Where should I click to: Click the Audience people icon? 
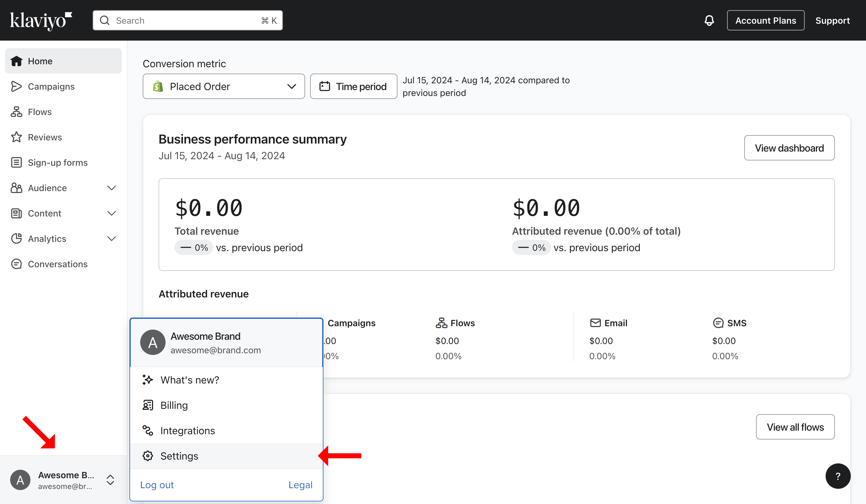tap(16, 188)
